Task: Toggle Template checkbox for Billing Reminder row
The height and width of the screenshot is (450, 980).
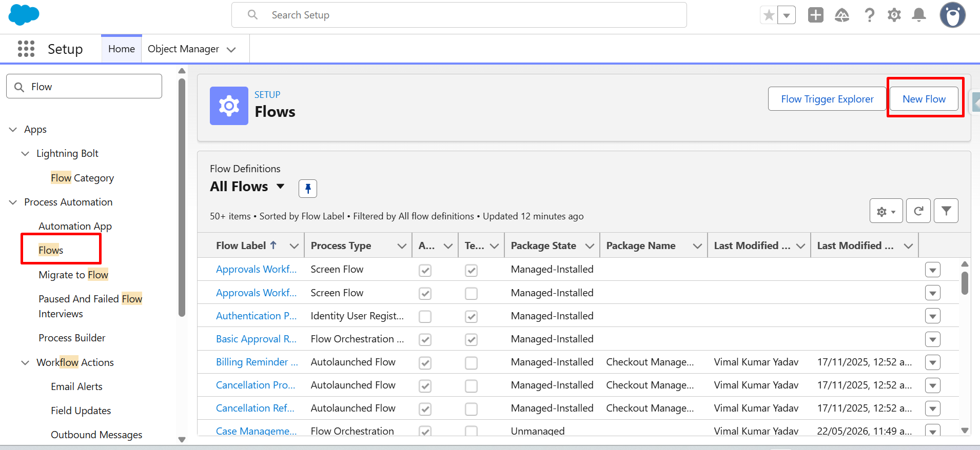Action: [471, 363]
